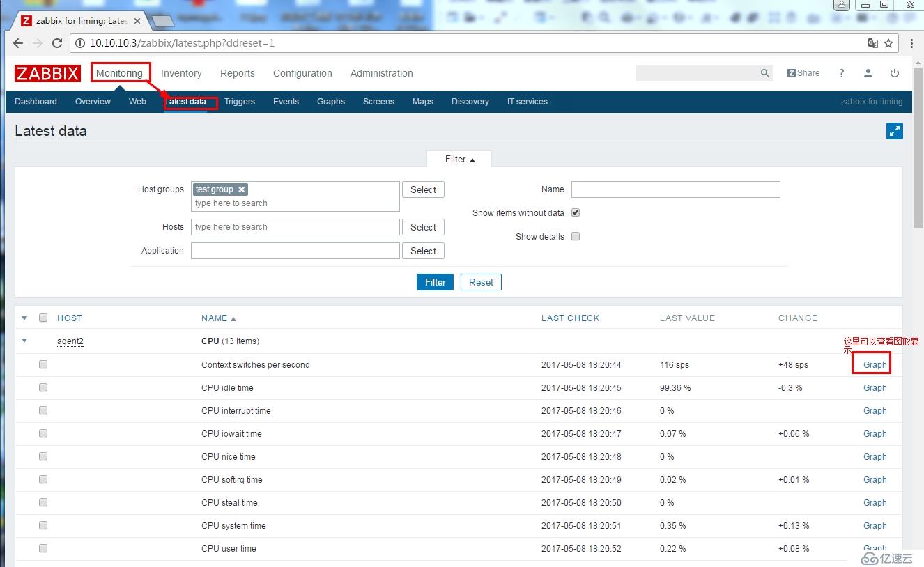Check CPU softirq time row
Screen dimensions: 924x567
coord(43,479)
